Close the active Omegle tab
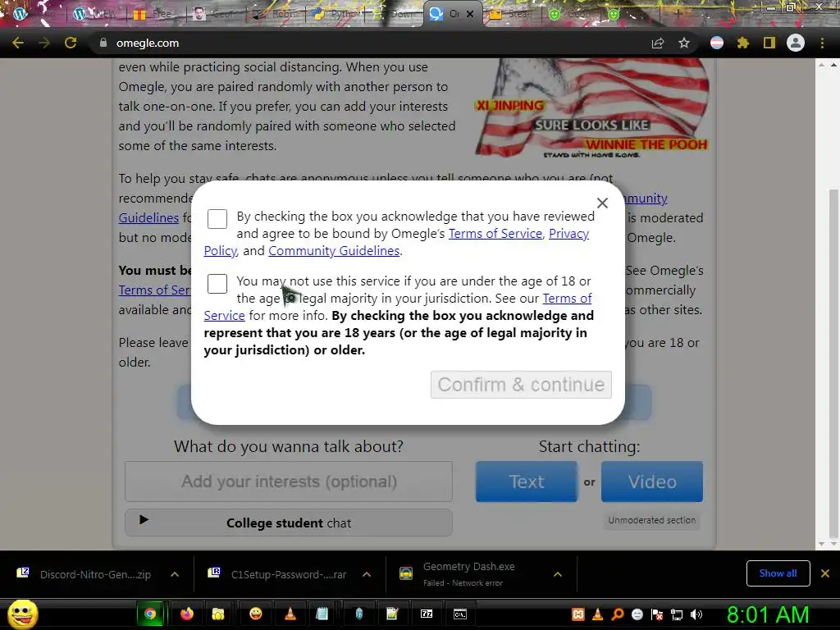This screenshot has height=630, width=840. point(470,14)
